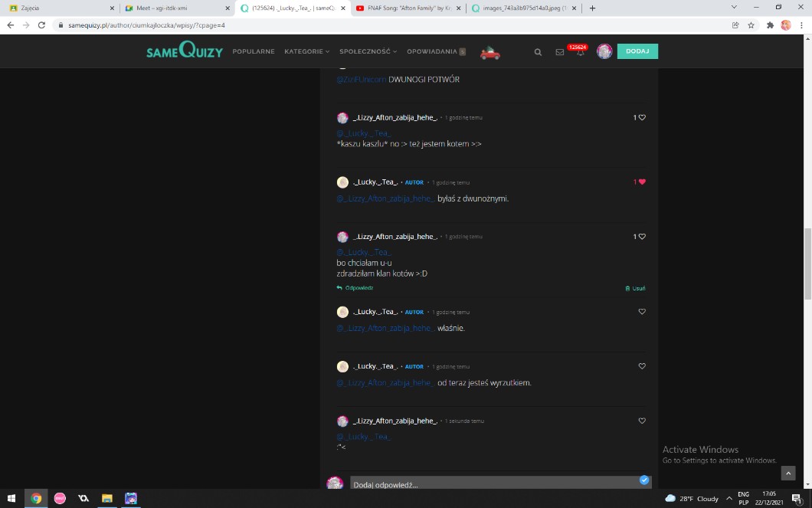
Task: Like the comment "właśnie."
Action: point(642,312)
